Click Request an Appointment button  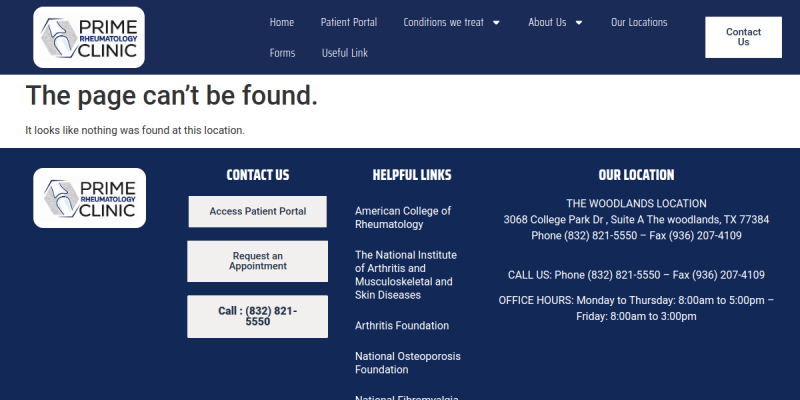click(258, 261)
